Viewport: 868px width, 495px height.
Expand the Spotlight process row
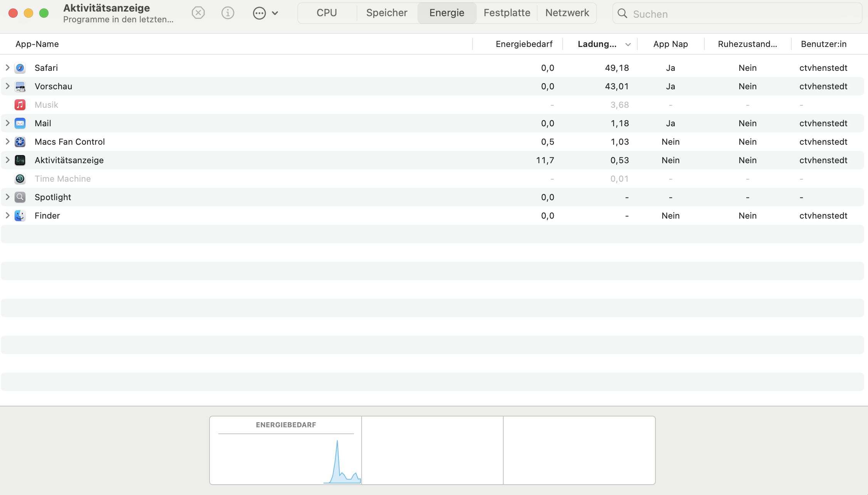7,197
